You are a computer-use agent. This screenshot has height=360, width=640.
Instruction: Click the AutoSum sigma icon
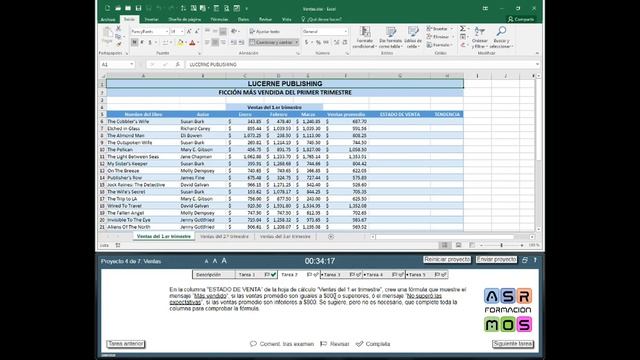(x=462, y=29)
